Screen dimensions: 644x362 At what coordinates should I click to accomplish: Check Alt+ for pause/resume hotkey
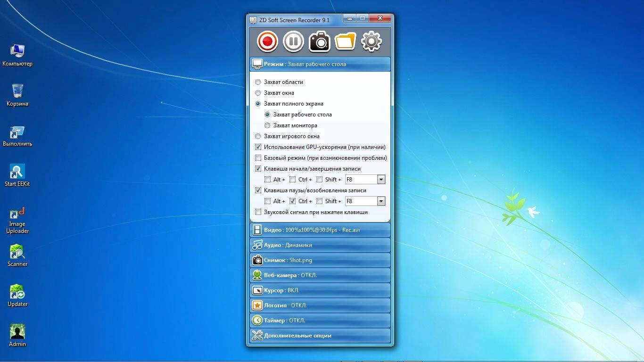267,201
